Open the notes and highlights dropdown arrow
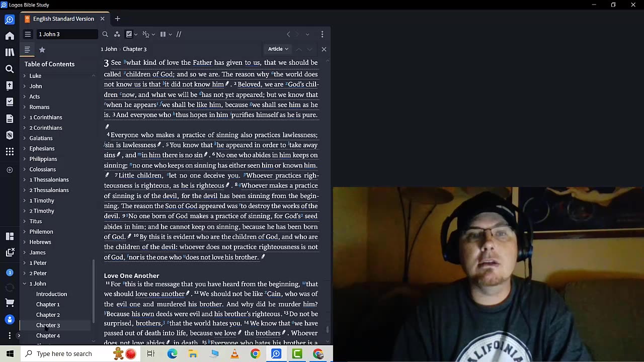Screen dimensions: 644x362 [136, 34]
